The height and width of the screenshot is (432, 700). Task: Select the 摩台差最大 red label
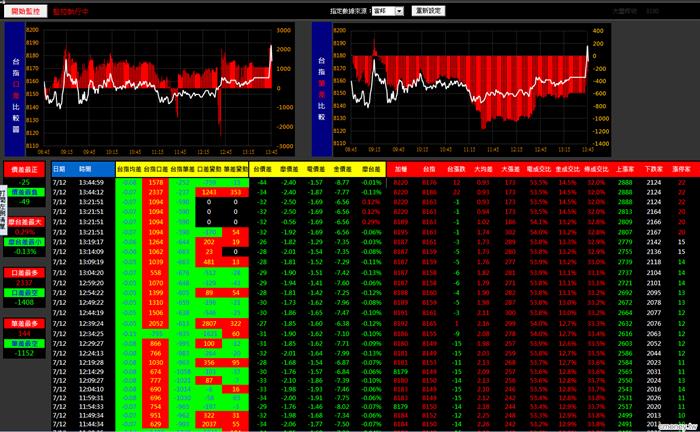click(25, 222)
